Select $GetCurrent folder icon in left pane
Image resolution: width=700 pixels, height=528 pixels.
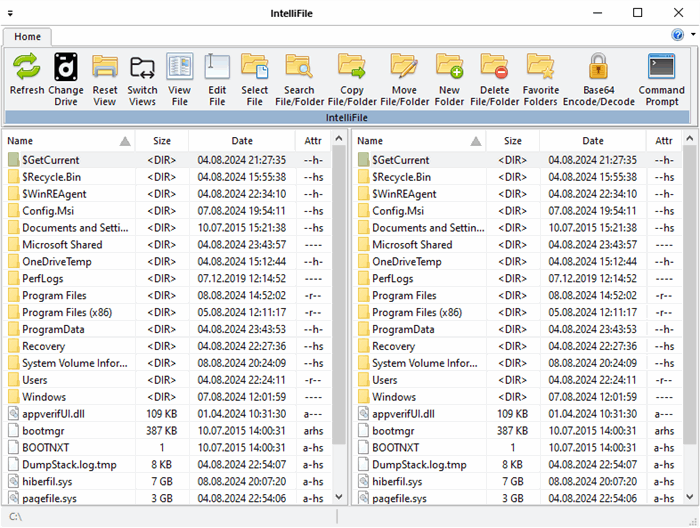(14, 160)
